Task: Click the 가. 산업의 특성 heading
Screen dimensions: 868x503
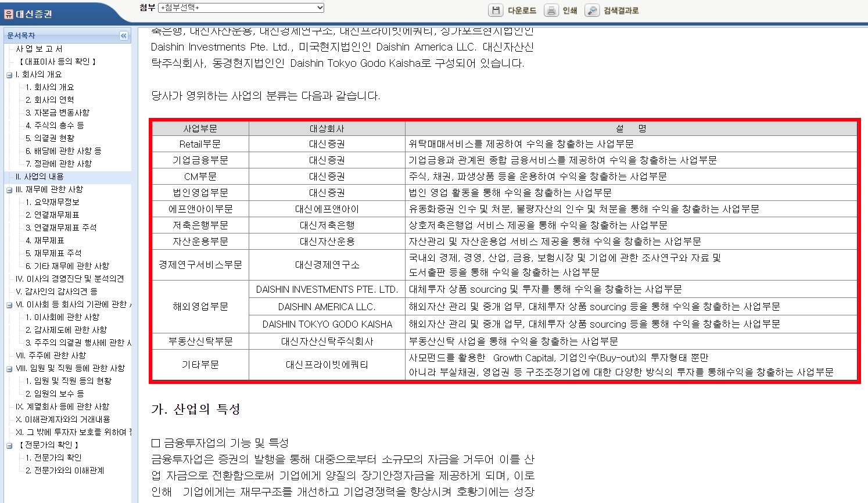Action: coord(196,409)
